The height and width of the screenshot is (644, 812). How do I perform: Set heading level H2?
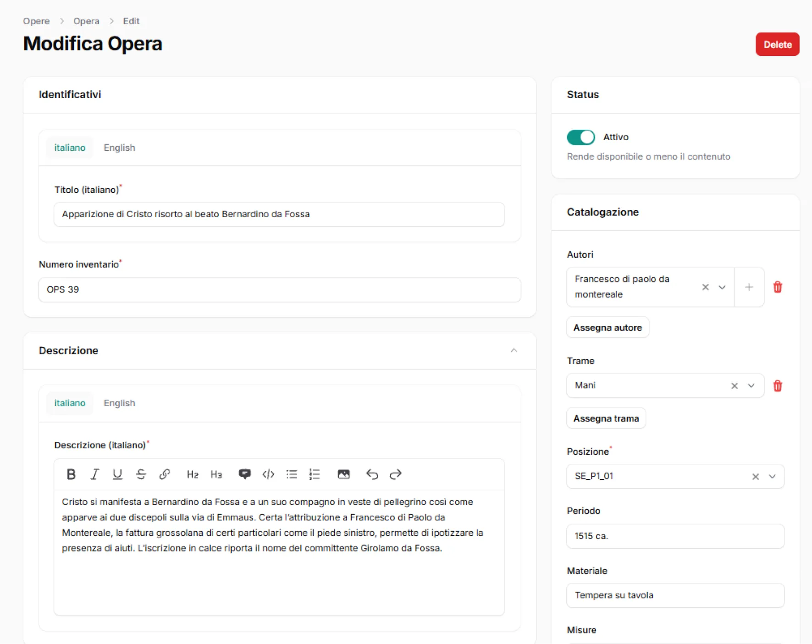[193, 474]
